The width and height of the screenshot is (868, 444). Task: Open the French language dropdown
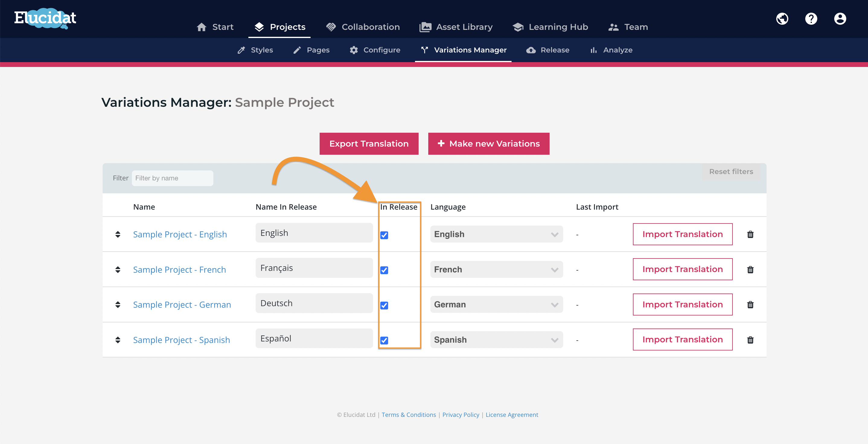point(496,269)
